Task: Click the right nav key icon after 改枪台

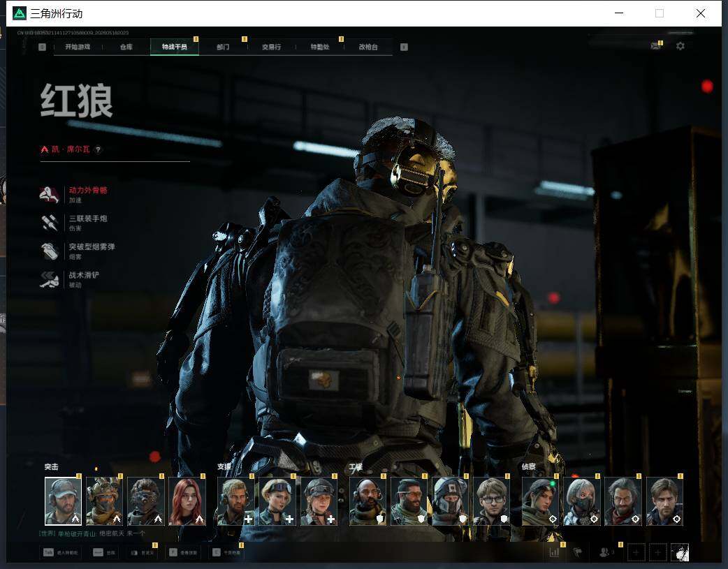Action: coord(404,47)
